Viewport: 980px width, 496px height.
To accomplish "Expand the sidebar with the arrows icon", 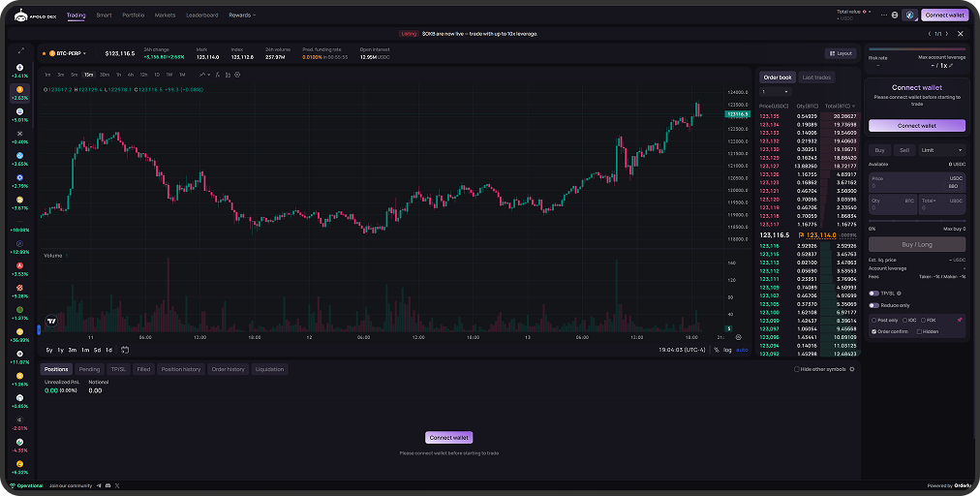I will (20, 50).
